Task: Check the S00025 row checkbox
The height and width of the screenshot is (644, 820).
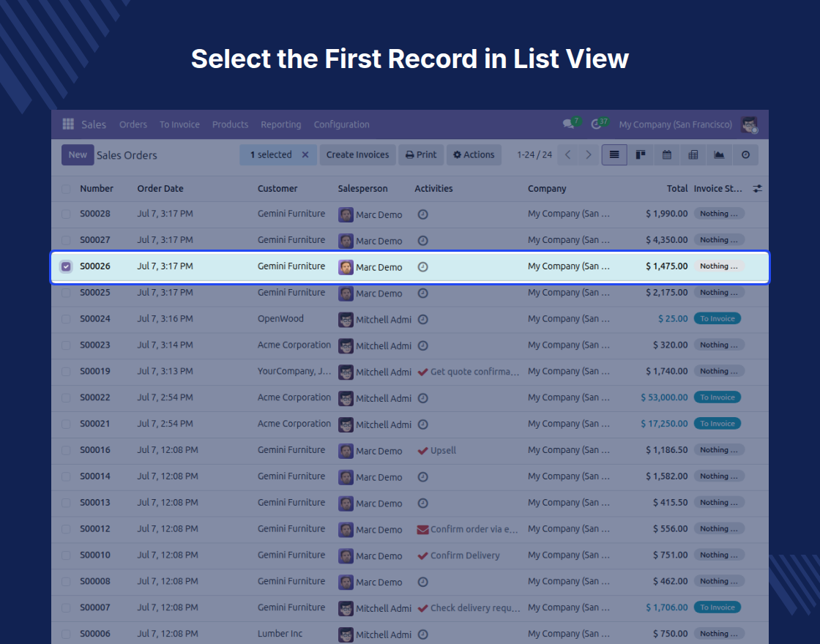Action: coord(66,293)
